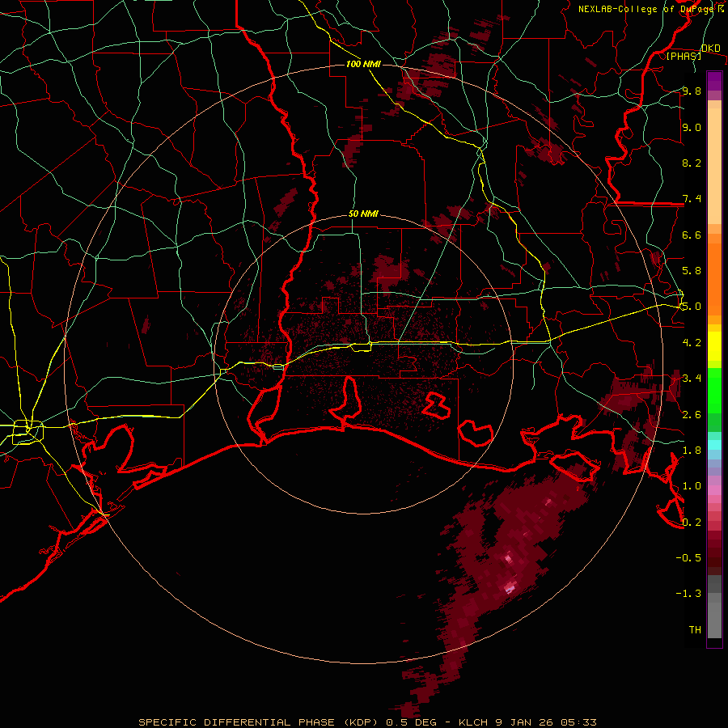The width and height of the screenshot is (728, 728).
Task: Select the 9.8 value on the color scale
Action: tap(692, 91)
